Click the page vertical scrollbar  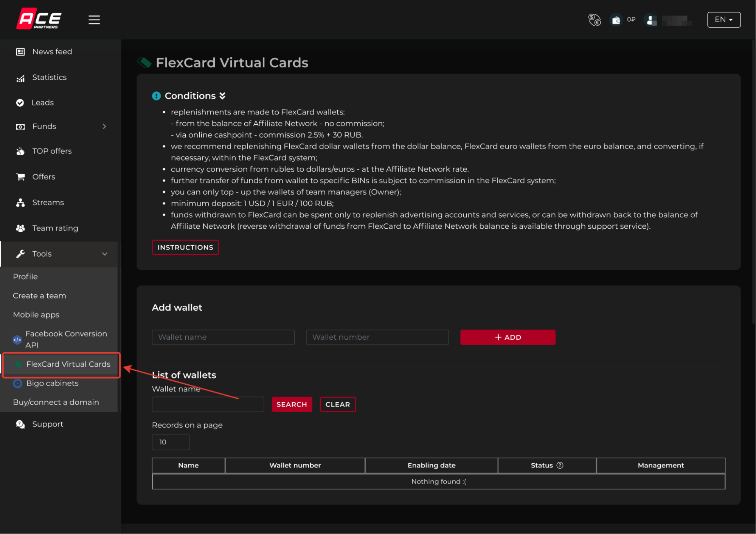click(x=753, y=181)
